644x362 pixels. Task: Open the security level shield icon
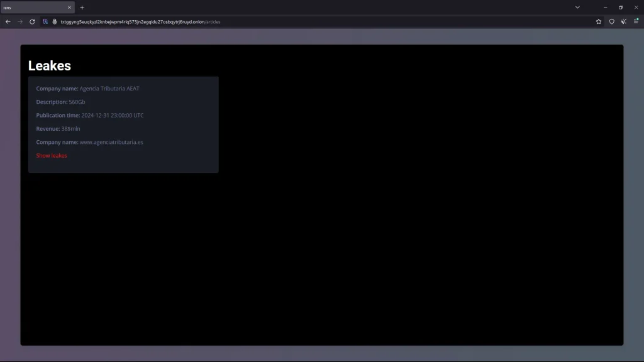click(611, 21)
